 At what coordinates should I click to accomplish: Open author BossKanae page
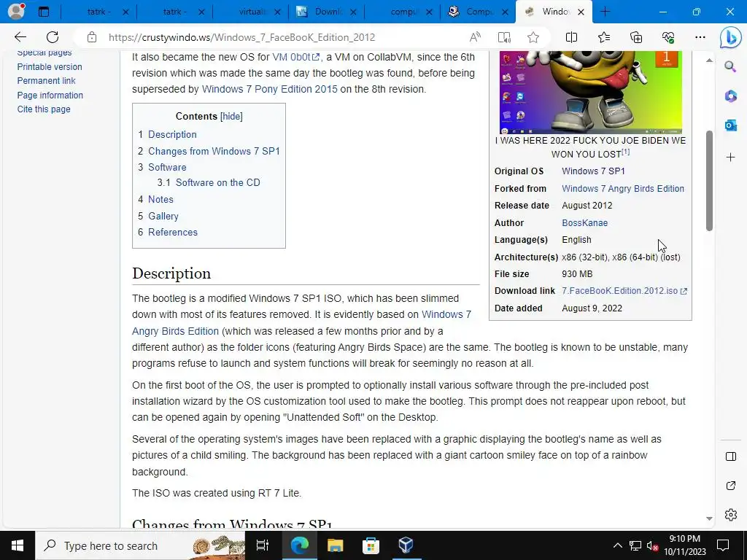584,223
